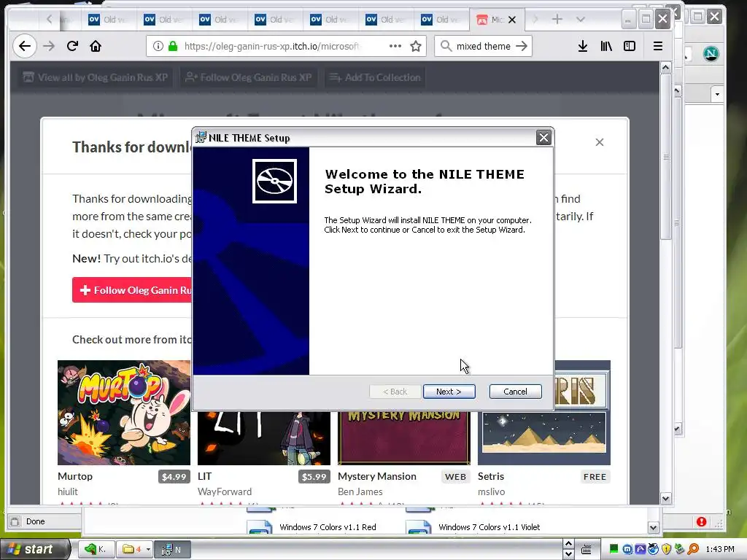747x560 pixels.
Task: Select Windows 7 Colors v1.1 Violet file
Action: [489, 527]
